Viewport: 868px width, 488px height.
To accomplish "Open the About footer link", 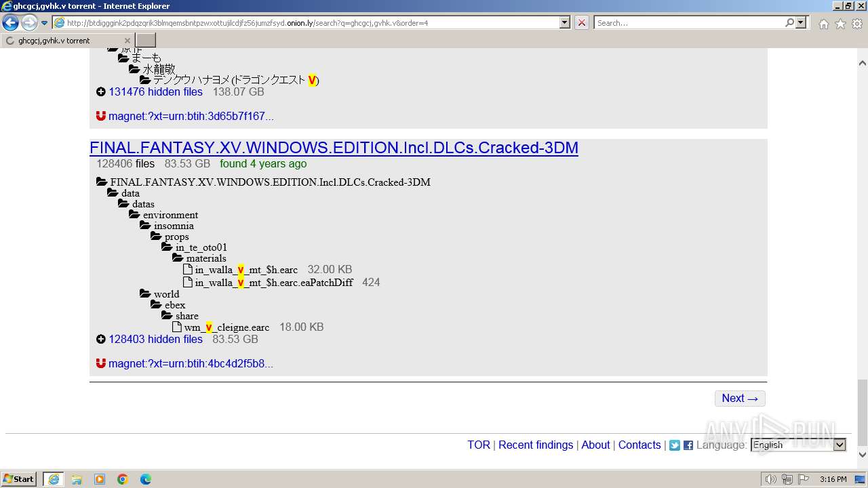I will coord(595,445).
